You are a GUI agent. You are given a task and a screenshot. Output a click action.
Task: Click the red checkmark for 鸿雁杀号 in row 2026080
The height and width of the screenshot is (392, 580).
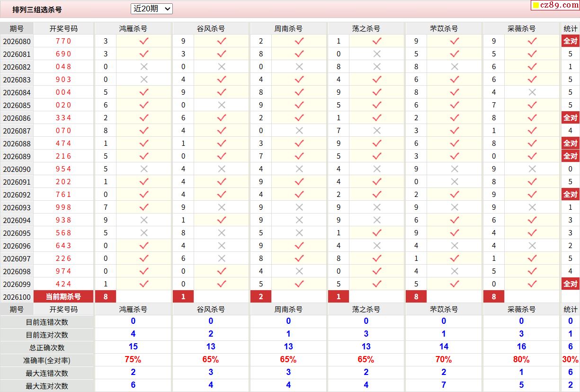pos(144,41)
